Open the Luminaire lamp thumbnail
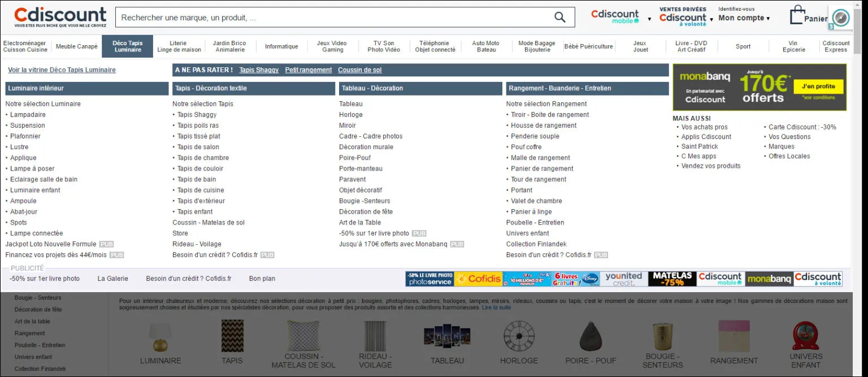The image size is (868, 377). 160,336
